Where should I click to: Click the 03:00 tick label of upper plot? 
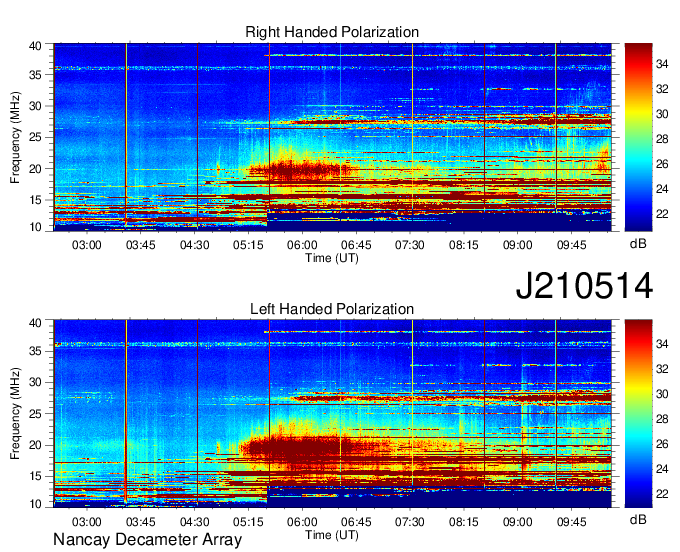pyautogui.click(x=86, y=245)
